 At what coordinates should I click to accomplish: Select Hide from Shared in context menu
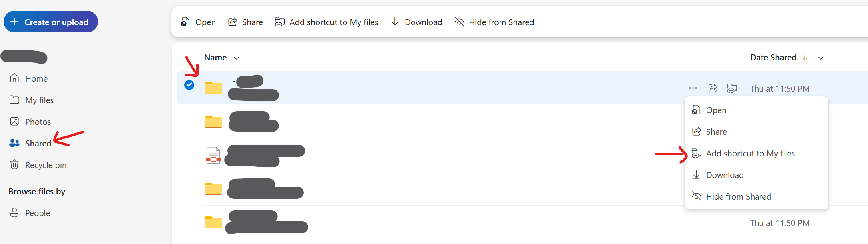(738, 197)
